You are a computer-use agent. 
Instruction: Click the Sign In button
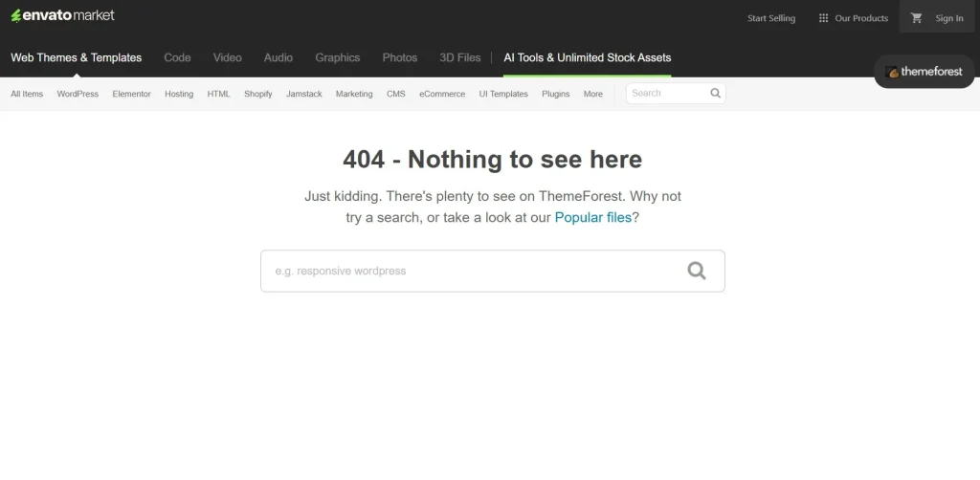(x=948, y=18)
